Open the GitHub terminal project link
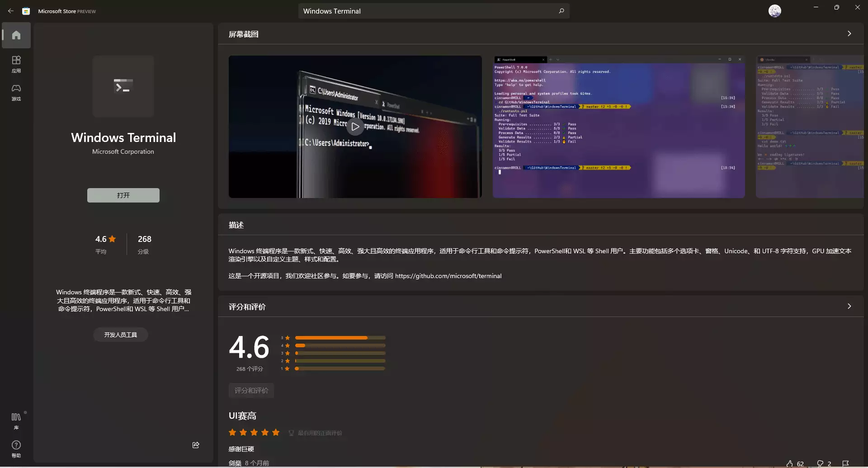868x468 pixels. (x=448, y=276)
